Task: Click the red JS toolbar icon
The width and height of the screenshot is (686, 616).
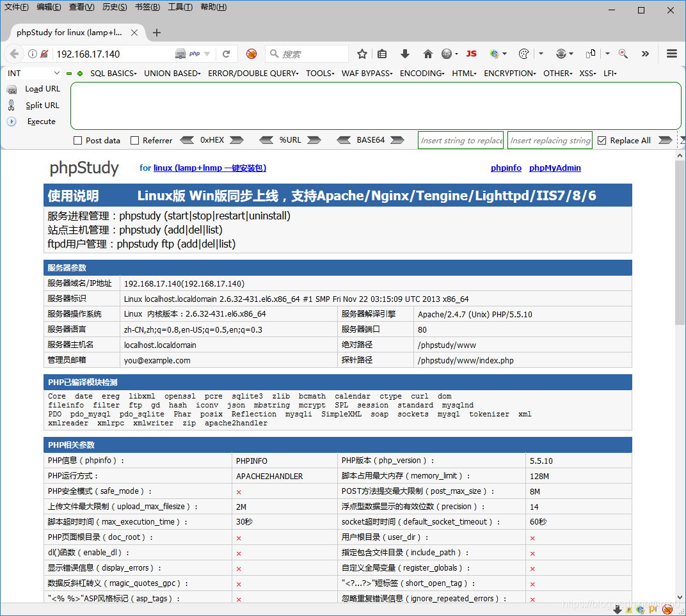Action: coord(471,54)
